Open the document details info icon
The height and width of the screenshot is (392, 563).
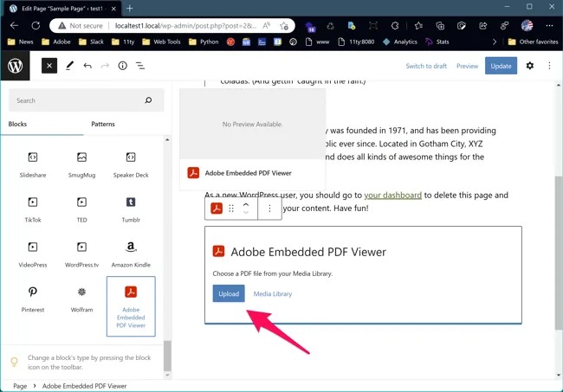click(122, 66)
